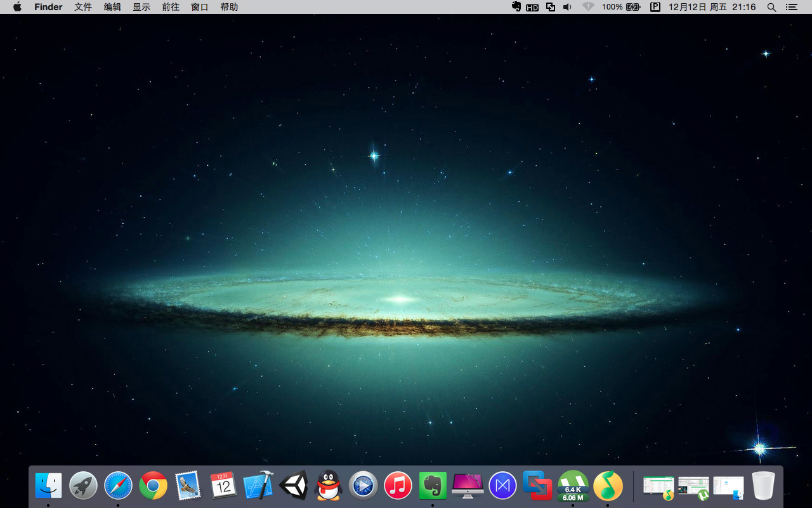Click the Evernote elephant menu bar icon
Image resolution: width=812 pixels, height=508 pixels.
point(516,7)
